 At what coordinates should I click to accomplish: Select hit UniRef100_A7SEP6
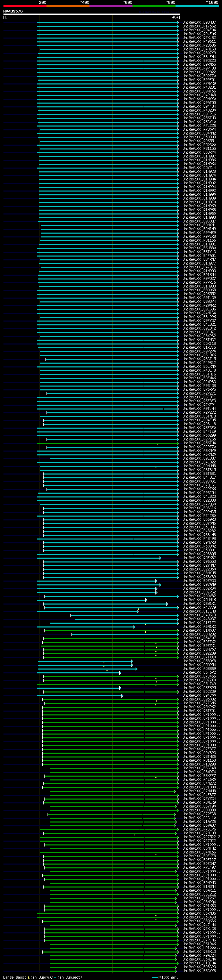click(199, 829)
